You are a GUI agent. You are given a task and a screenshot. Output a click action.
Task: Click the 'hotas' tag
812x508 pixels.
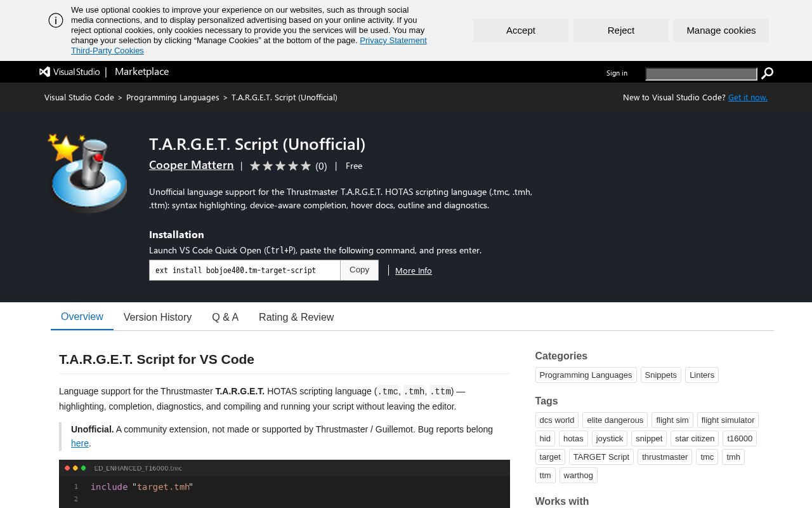point(573,439)
